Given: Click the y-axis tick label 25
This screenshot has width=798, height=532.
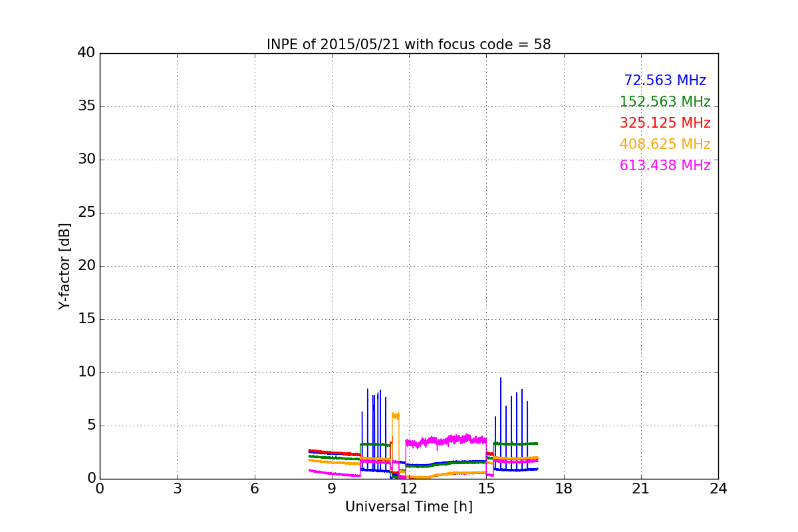Looking at the screenshot, I should click(86, 213).
